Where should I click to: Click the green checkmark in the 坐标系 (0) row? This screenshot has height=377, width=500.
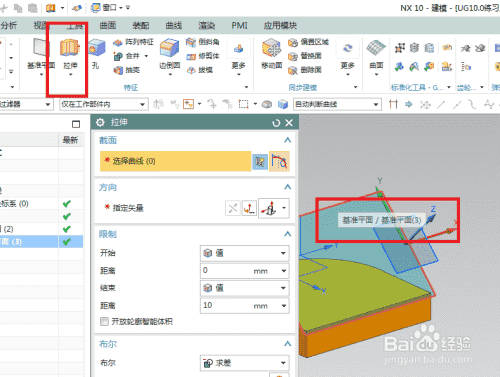pos(67,204)
